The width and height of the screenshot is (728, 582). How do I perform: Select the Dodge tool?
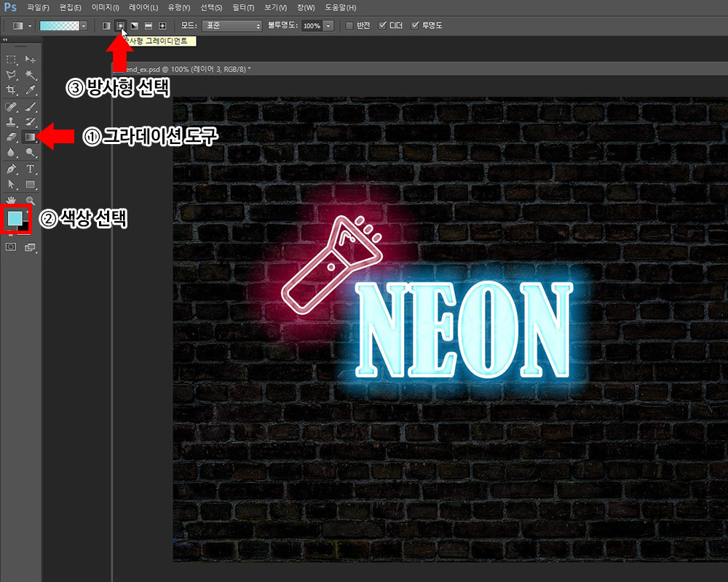tap(30, 152)
